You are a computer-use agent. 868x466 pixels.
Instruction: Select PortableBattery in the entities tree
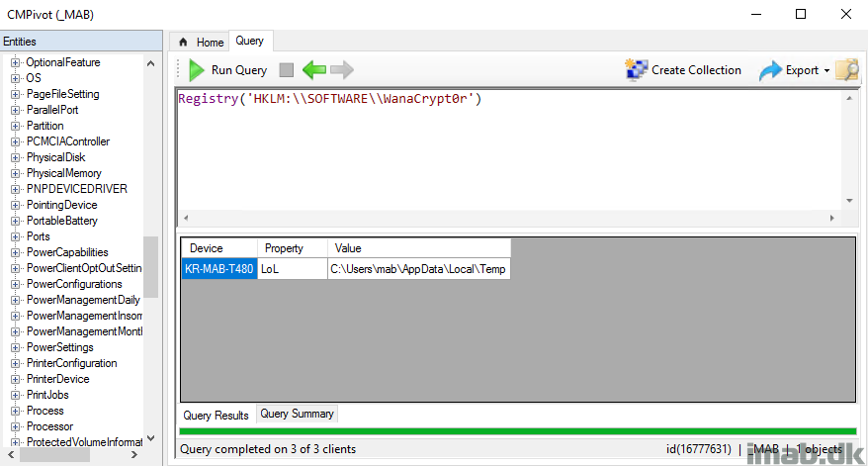coord(62,221)
